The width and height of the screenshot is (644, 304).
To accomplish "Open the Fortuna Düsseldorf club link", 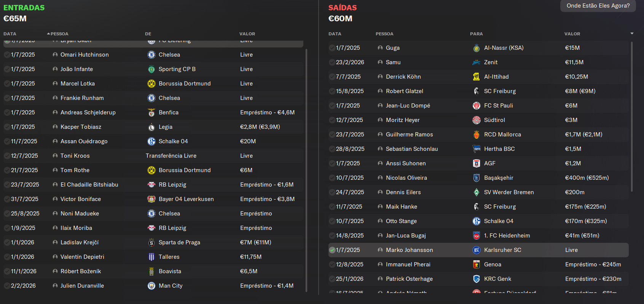I will point(510,293).
